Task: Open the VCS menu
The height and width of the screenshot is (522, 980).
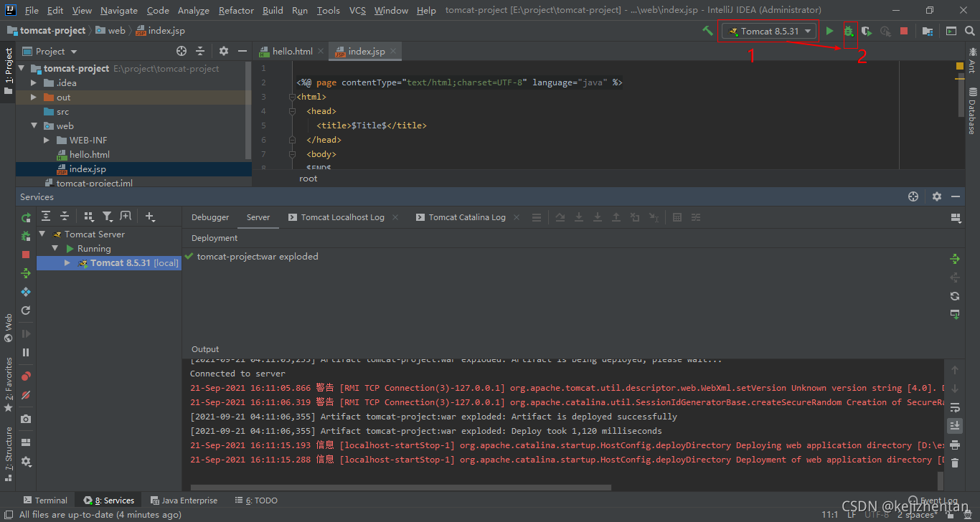Action: [x=357, y=10]
